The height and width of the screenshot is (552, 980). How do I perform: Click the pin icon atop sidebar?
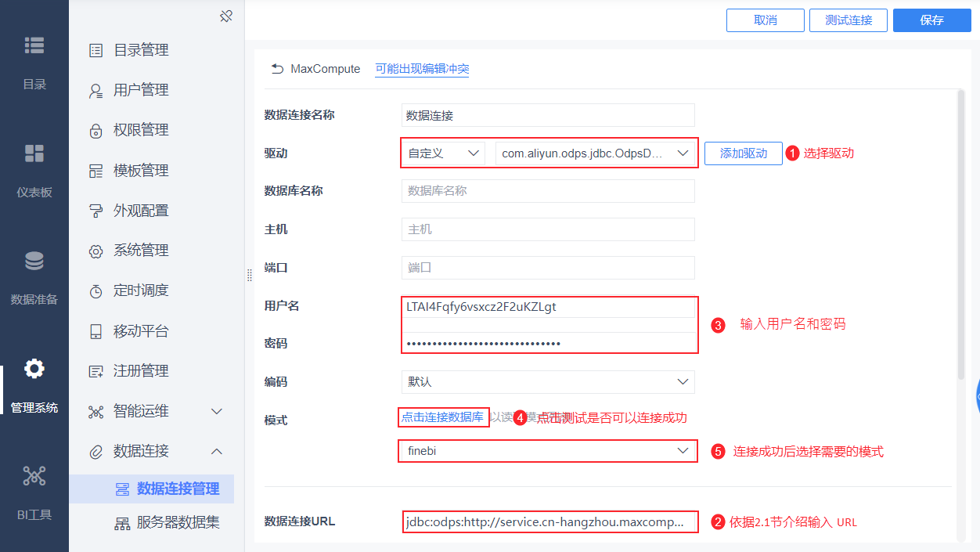(226, 16)
